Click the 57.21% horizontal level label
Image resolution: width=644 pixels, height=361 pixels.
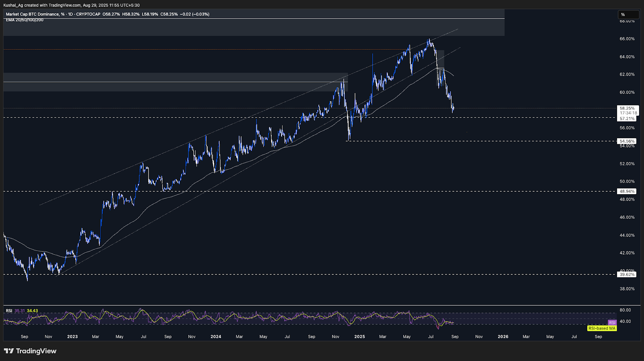click(627, 119)
